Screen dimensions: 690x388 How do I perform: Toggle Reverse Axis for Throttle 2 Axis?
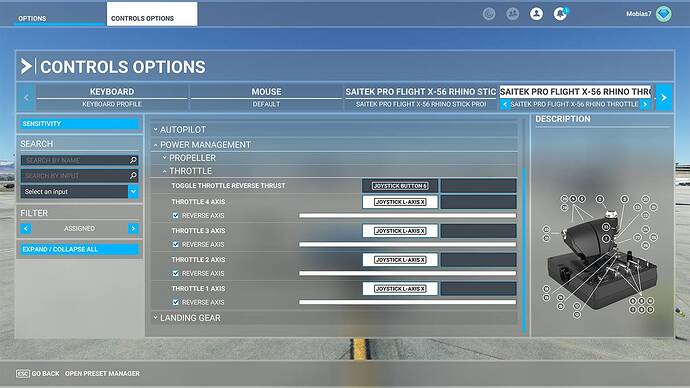click(176, 273)
